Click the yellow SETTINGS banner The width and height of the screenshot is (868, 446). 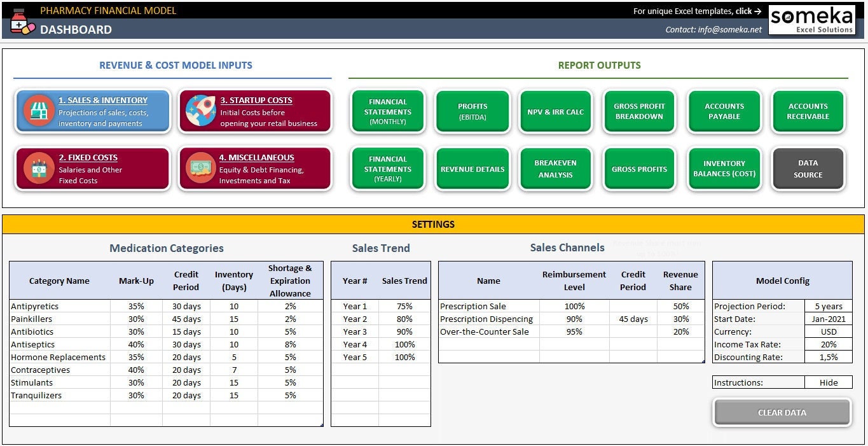433,225
